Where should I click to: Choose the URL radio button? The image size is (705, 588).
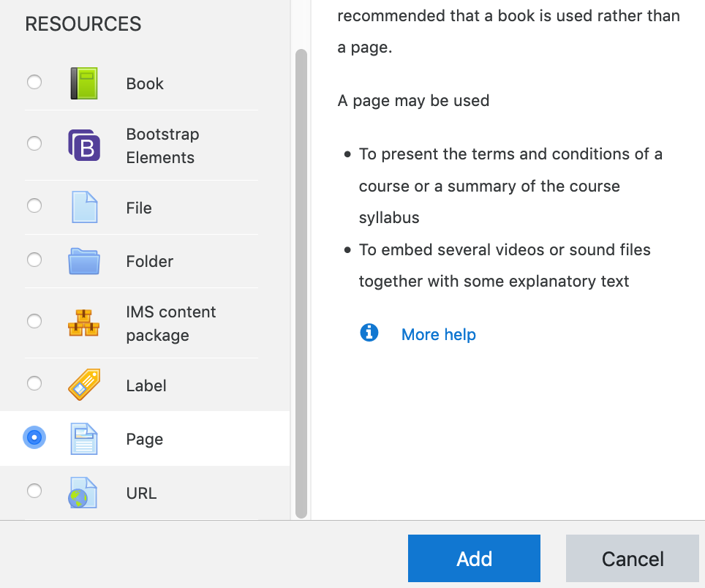(34, 491)
